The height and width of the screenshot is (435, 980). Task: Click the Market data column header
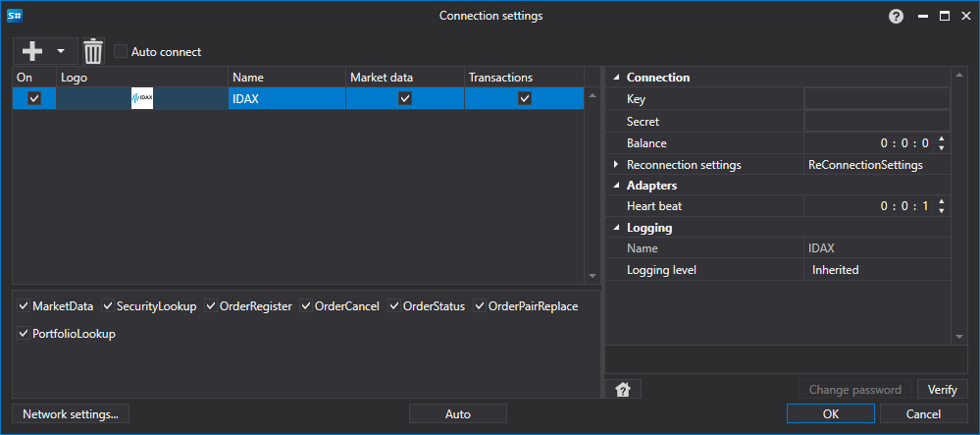tap(405, 78)
